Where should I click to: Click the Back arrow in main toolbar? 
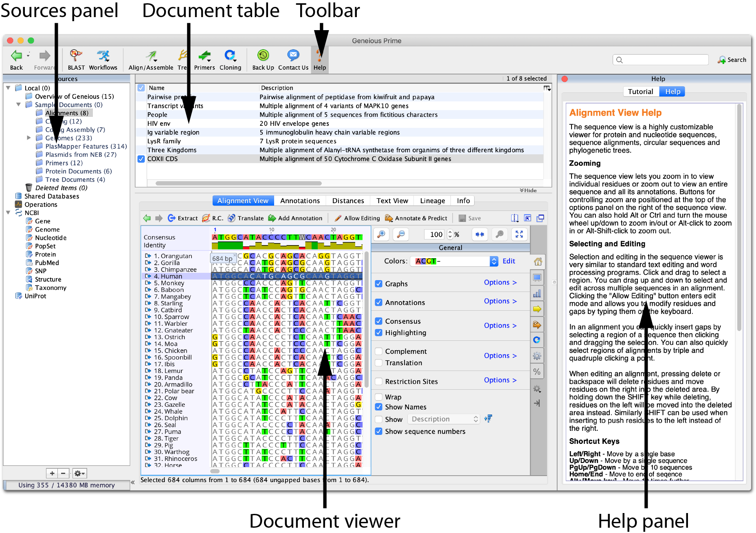pos(16,56)
